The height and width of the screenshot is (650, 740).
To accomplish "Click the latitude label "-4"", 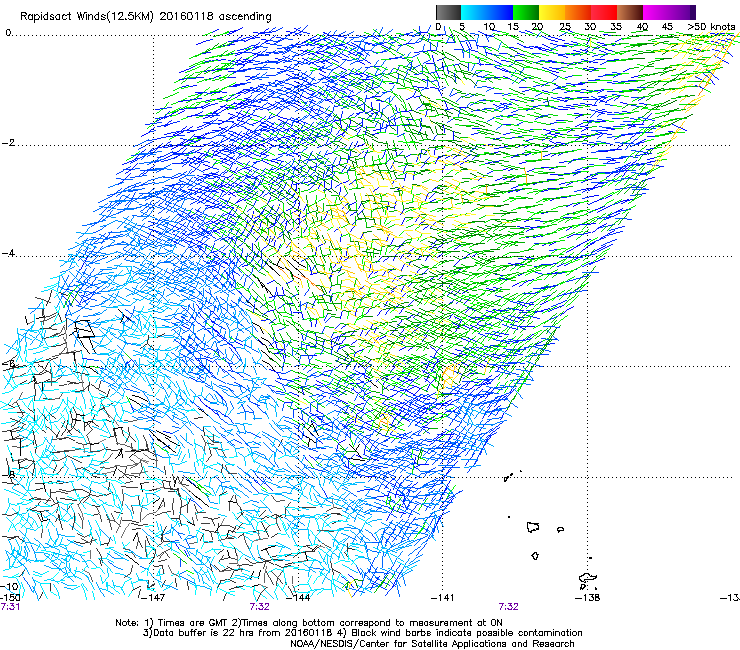I will [8, 253].
